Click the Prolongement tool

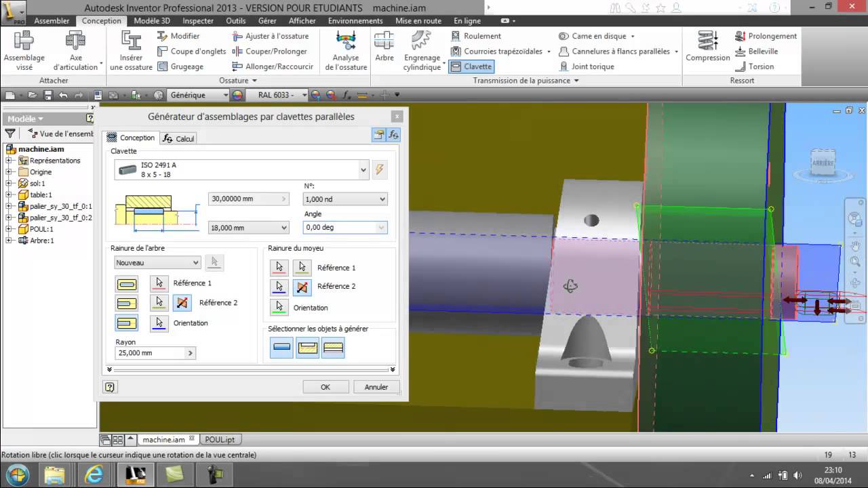[766, 36]
